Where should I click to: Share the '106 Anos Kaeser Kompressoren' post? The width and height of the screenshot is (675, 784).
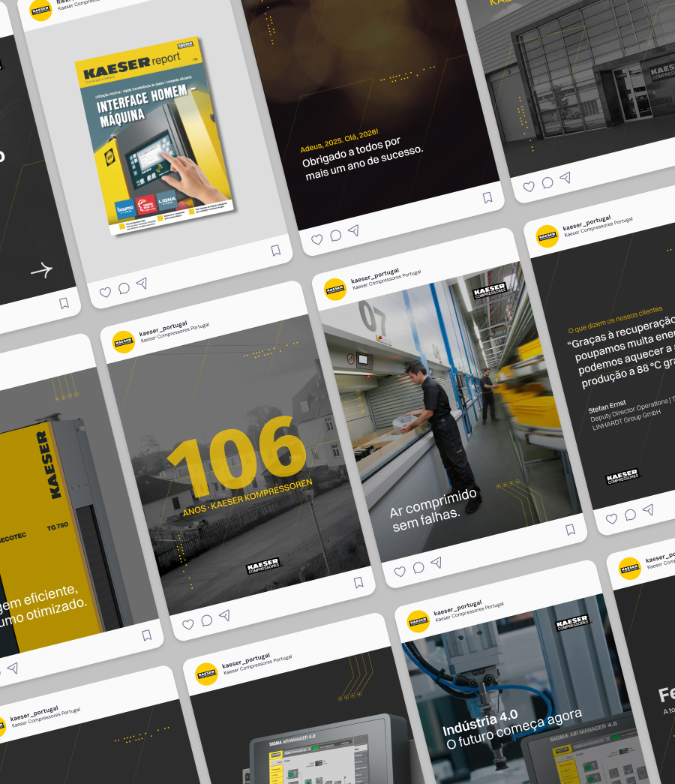click(225, 615)
